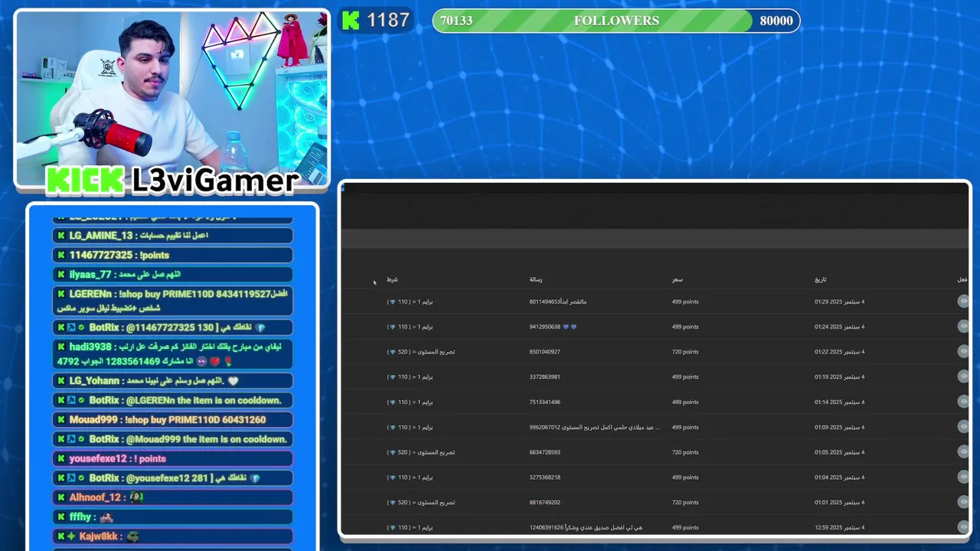
Task: Click the 80000 follower goal value
Action: (x=776, y=21)
